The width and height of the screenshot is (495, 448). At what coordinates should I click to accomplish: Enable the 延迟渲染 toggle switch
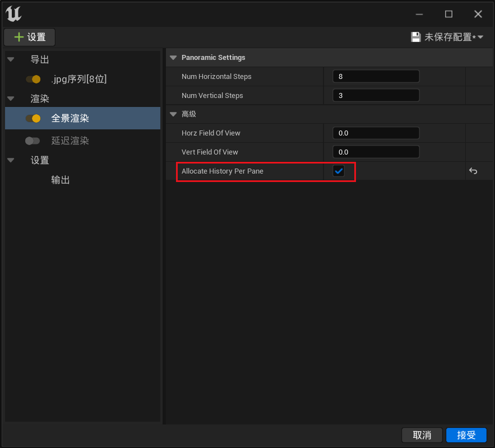coord(33,141)
